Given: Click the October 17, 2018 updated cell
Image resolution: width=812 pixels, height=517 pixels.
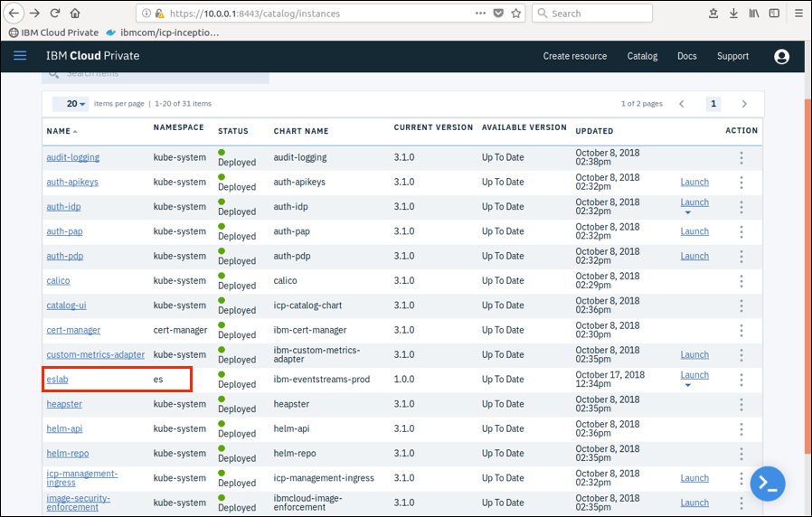Looking at the screenshot, I should [610, 380].
